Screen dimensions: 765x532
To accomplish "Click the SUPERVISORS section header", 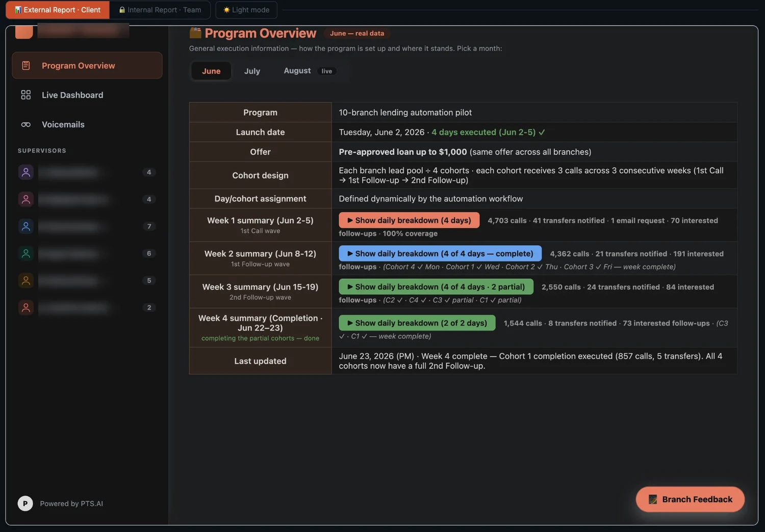I will 42,151.
